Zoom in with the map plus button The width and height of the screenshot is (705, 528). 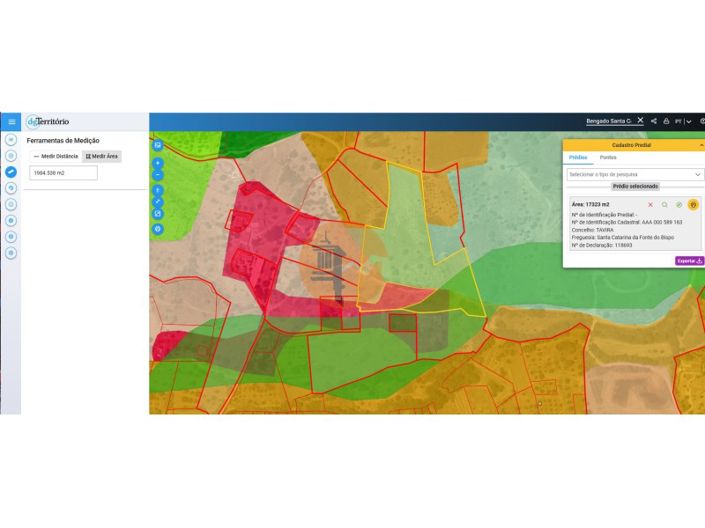coord(157,163)
